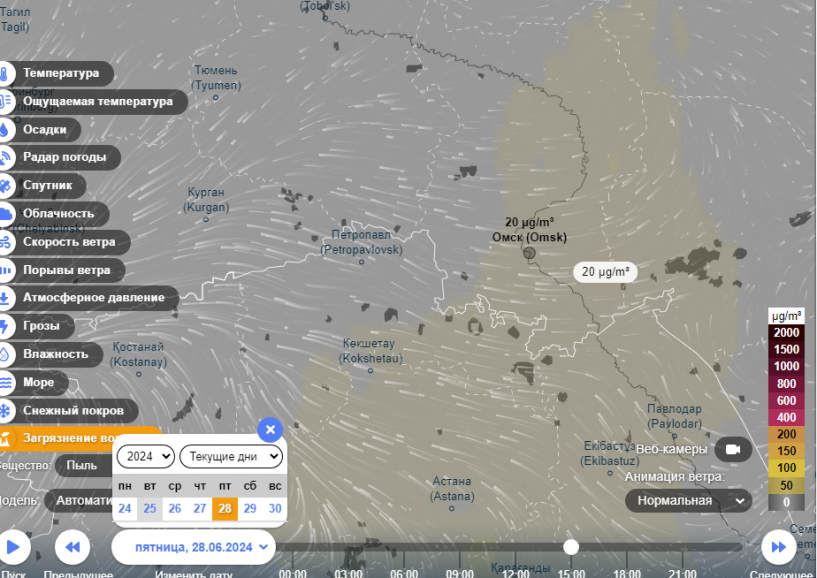Select day 27 in the calendar
The image size is (817, 578).
click(x=200, y=509)
